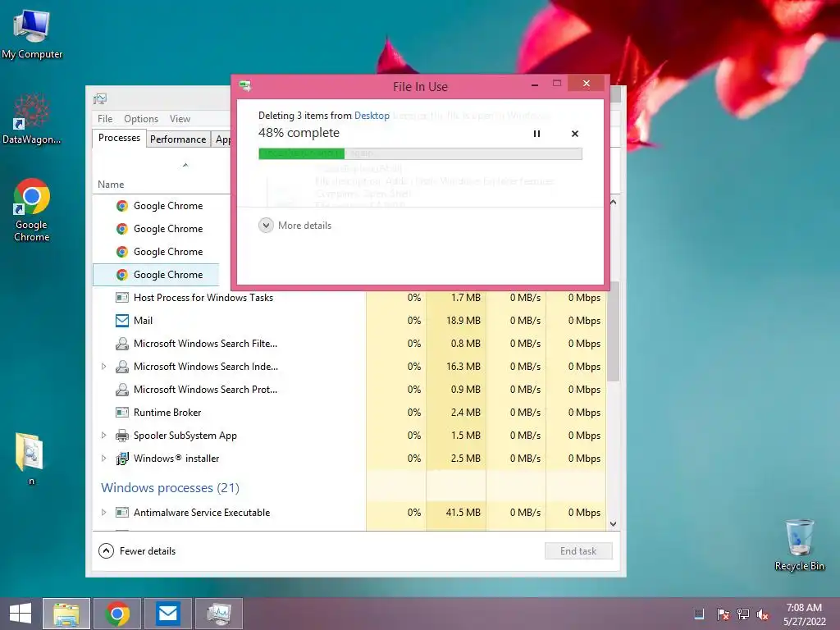
Task: Click the Runtime Broker process icon
Action: coord(122,413)
